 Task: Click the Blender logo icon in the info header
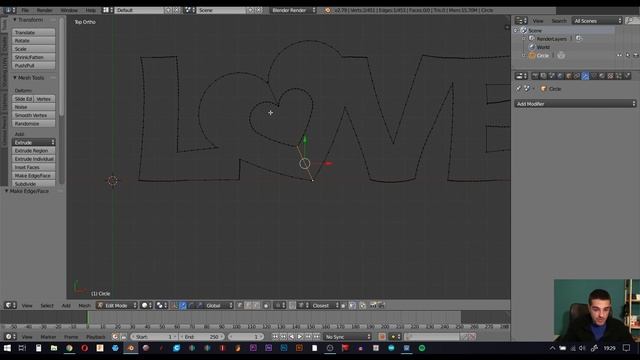327,10
